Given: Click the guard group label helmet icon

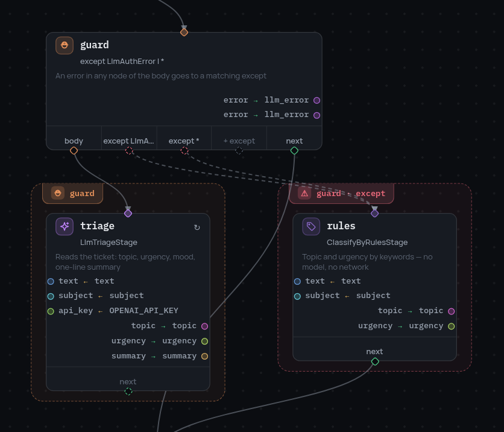Looking at the screenshot, I should [58, 193].
